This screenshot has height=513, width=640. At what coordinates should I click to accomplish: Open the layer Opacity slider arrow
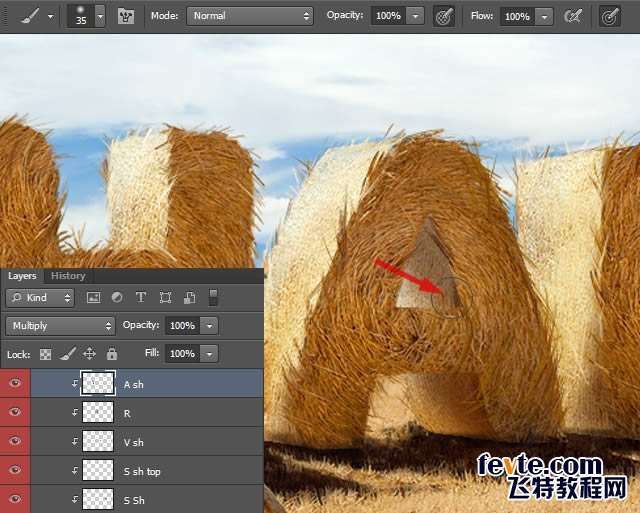209,326
